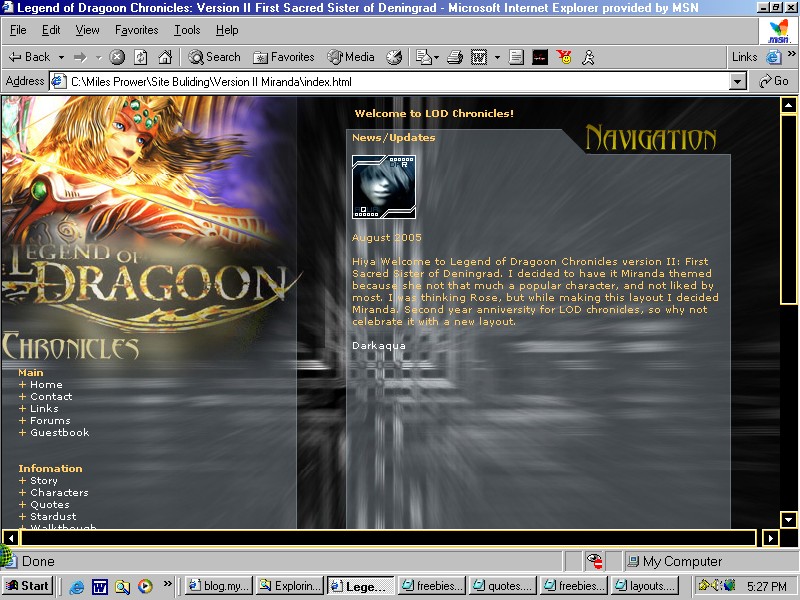Open the Tools menu
The width and height of the screenshot is (800, 600).
point(187,31)
